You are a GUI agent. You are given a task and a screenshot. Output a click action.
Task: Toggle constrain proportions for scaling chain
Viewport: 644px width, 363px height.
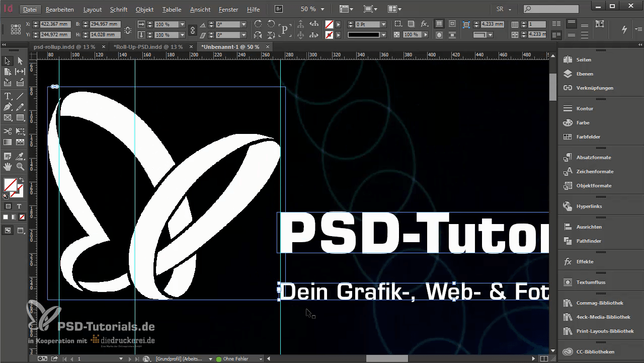click(192, 30)
